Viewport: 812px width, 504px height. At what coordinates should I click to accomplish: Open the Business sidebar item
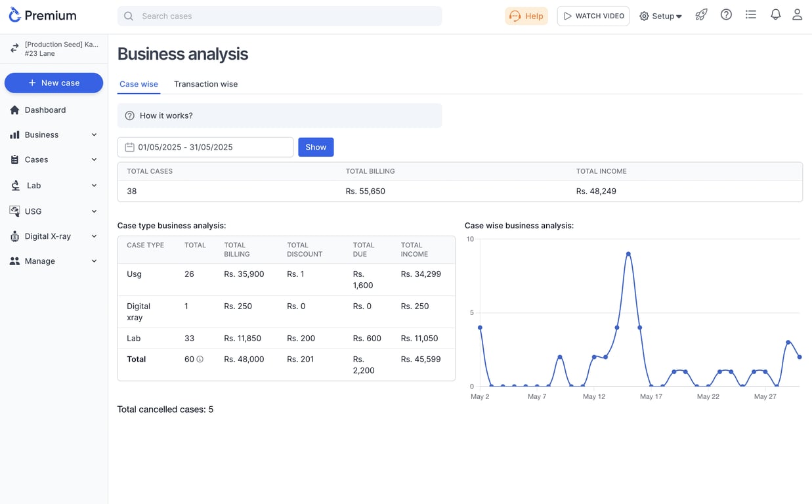(54, 135)
